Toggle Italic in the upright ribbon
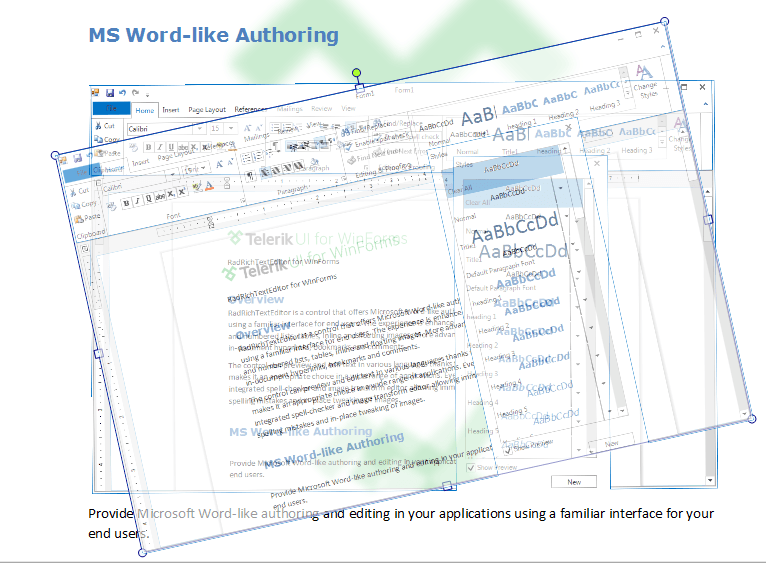 point(160,147)
